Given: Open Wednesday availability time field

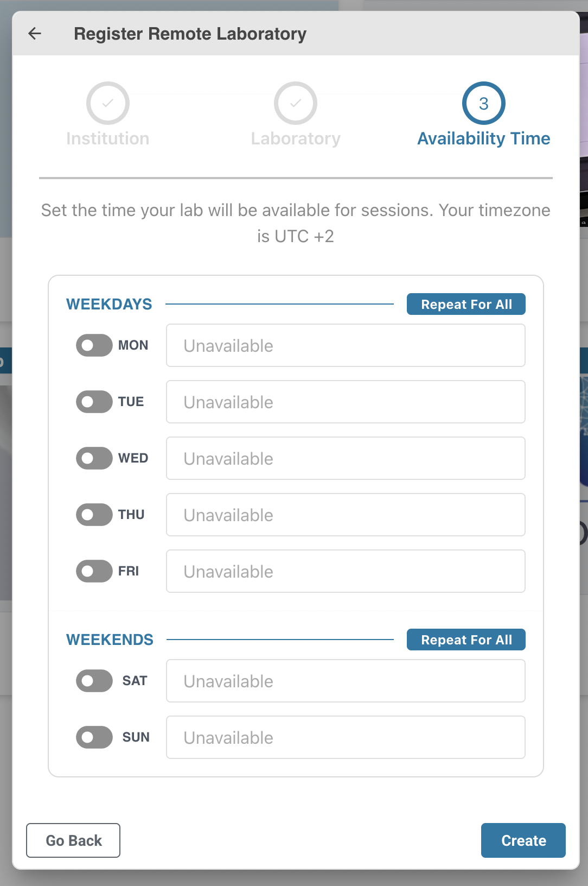Looking at the screenshot, I should [346, 458].
